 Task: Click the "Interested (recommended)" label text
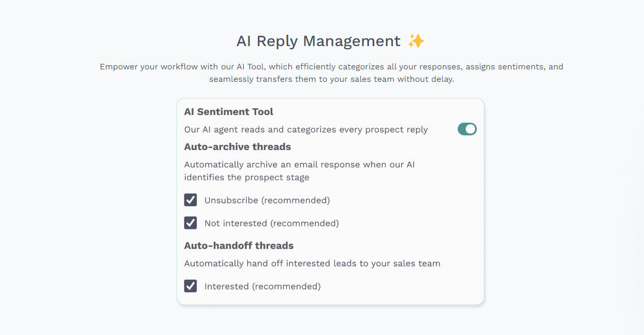262,286
